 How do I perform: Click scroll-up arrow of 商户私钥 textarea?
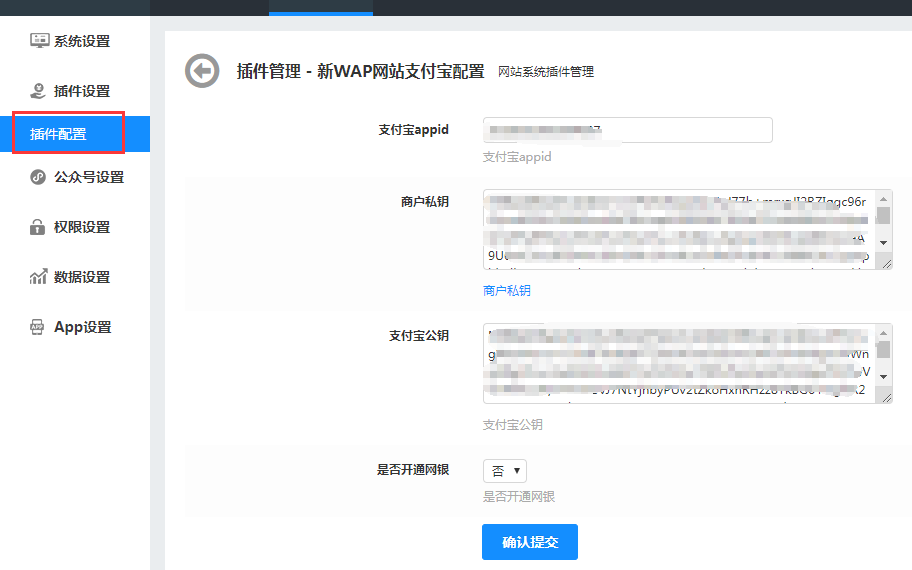(x=883, y=199)
